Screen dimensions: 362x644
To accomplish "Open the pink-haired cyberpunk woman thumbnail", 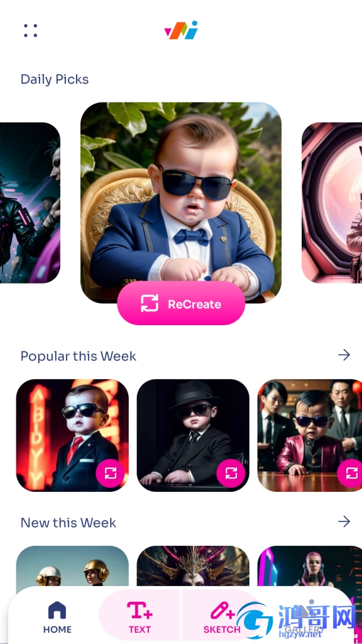I will pyautogui.click(x=310, y=566).
